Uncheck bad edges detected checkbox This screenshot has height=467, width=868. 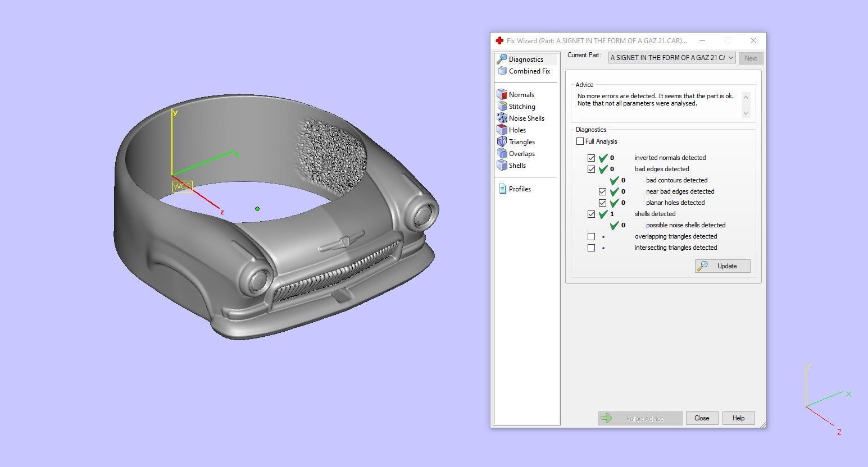click(591, 169)
